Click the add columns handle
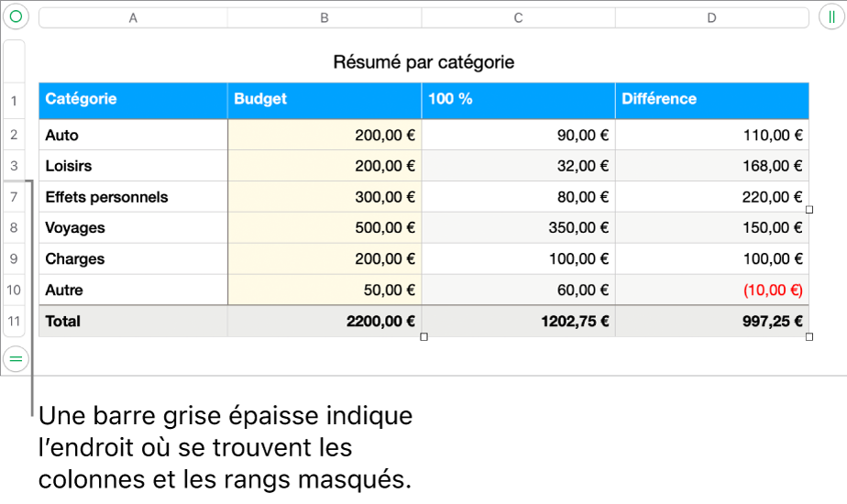The image size is (847, 504). pos(828,16)
